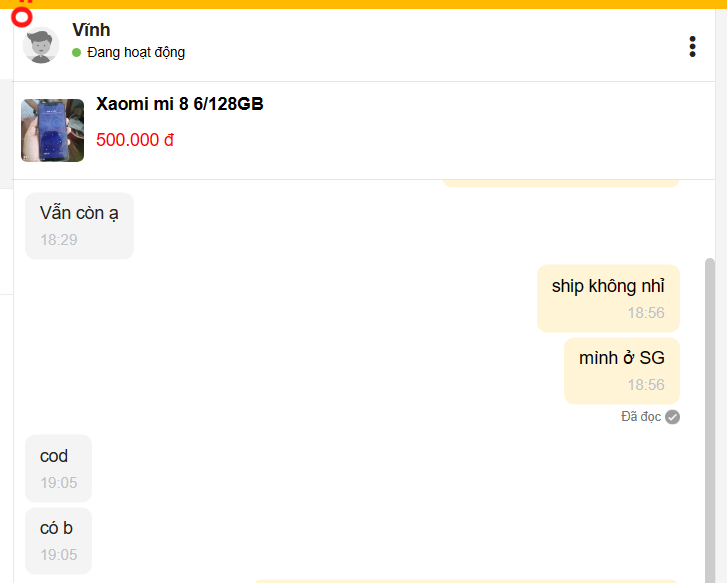Viewport: 727px width, 583px height.
Task: Click the Đang hoạt động status text
Action: [x=136, y=52]
